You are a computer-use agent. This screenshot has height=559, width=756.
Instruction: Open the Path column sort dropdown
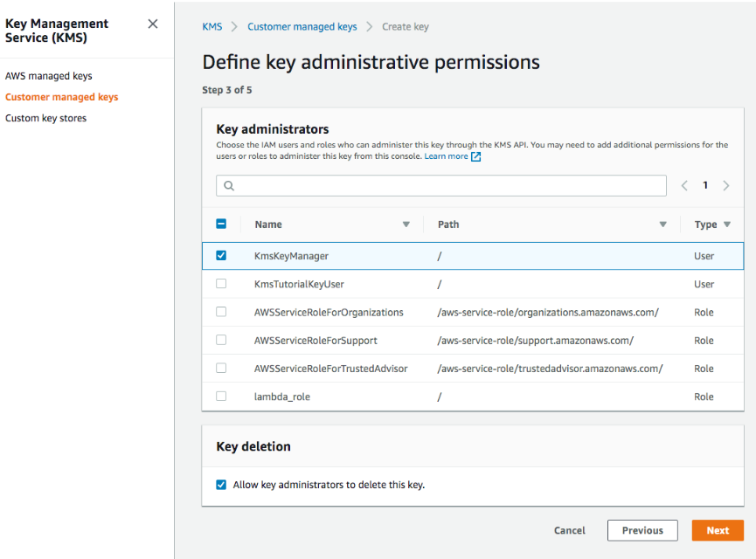click(662, 224)
